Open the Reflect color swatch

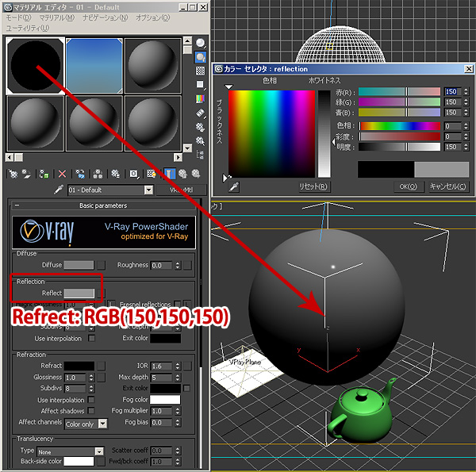(79, 294)
